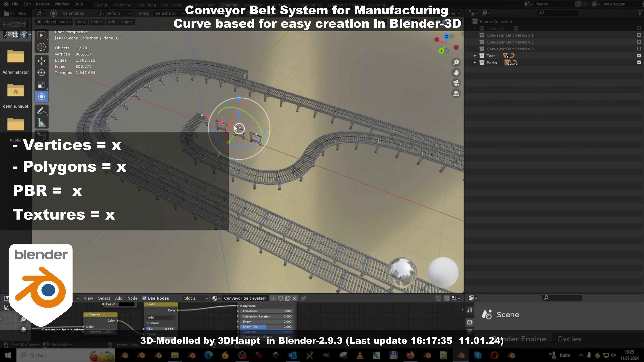This screenshot has width=644, height=362.
Task: Enable Conveyor Belt Version 3 collection checkbox
Action: coord(639,49)
